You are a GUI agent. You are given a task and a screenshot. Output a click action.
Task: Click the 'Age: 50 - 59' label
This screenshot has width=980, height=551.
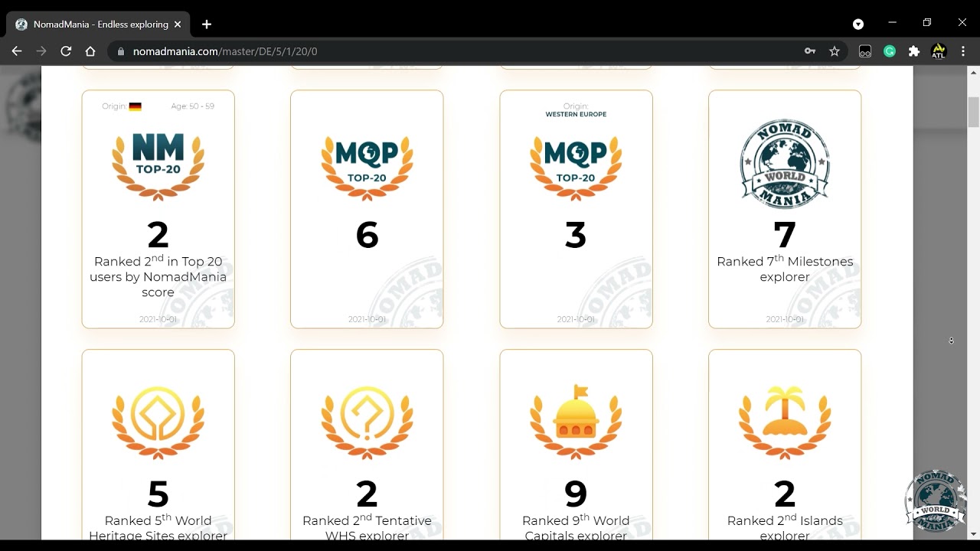pyautogui.click(x=193, y=106)
